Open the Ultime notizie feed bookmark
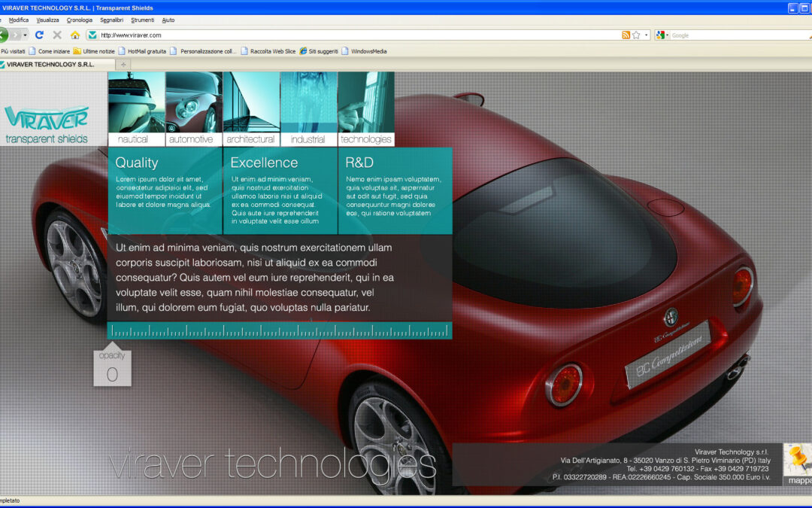The image size is (812, 508). 94,51
